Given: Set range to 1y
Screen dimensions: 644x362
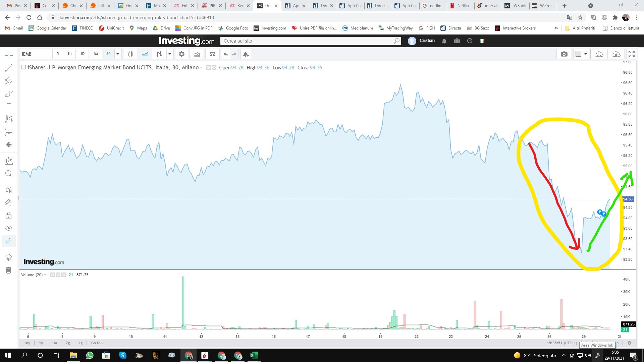Looking at the screenshot, I should click(x=41, y=343).
